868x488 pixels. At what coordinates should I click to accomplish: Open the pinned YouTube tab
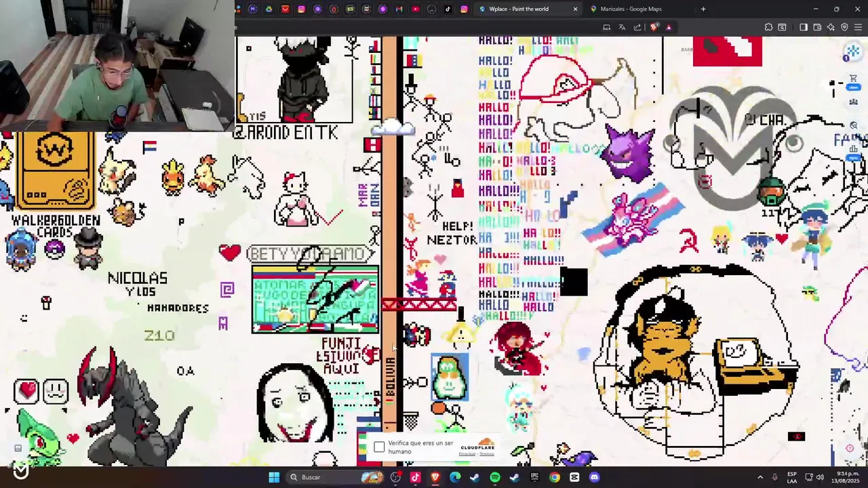[x=416, y=9]
